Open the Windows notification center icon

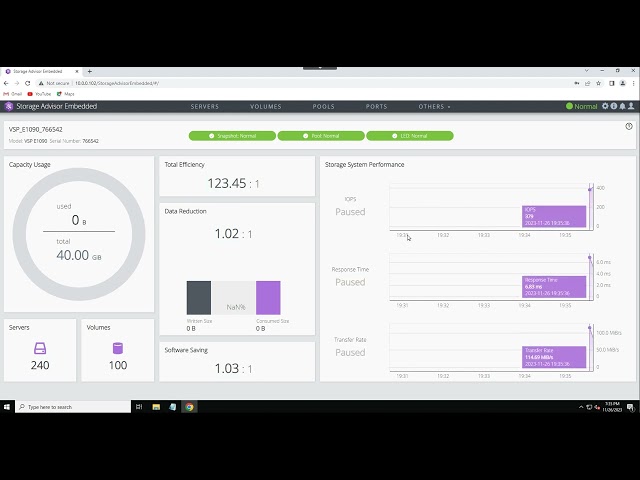click(630, 407)
